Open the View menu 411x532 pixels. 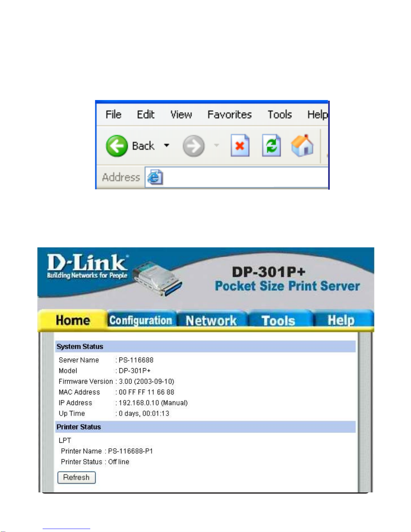click(181, 115)
